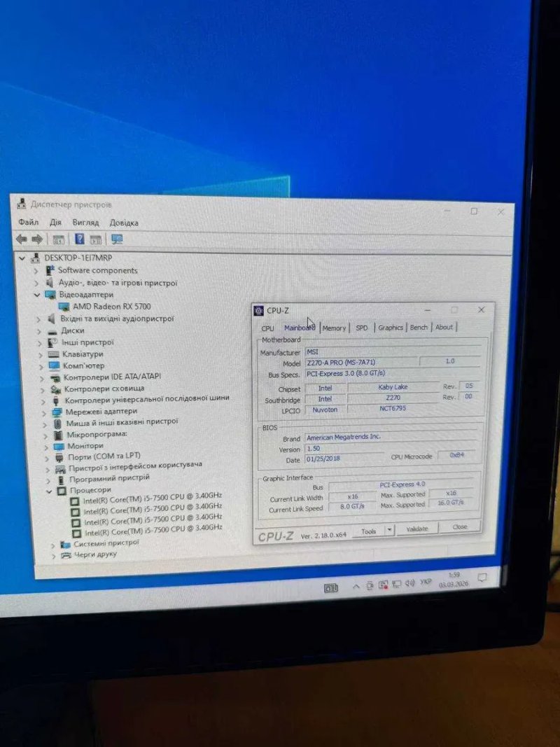Viewport: 560px width, 747px height.
Task: Click the volume speaker icon in system tray
Action: coord(410,584)
